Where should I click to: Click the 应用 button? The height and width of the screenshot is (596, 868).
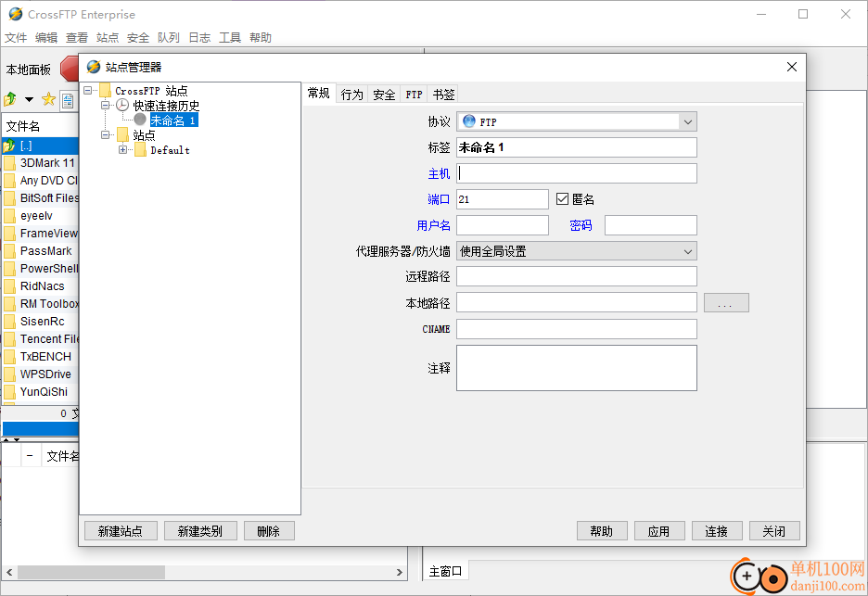(x=659, y=531)
